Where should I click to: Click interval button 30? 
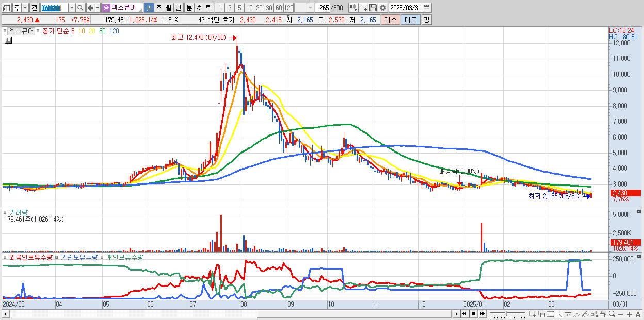pyautogui.click(x=269, y=8)
